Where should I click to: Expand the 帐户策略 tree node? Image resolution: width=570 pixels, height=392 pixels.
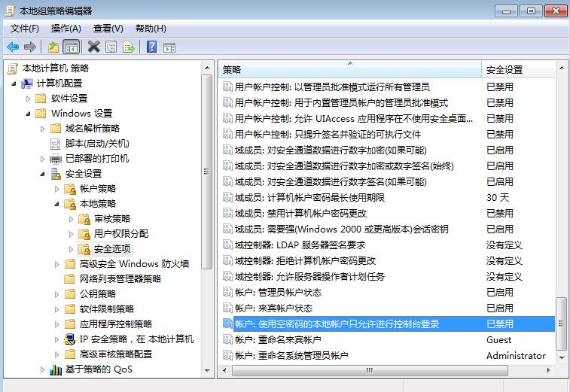56,189
